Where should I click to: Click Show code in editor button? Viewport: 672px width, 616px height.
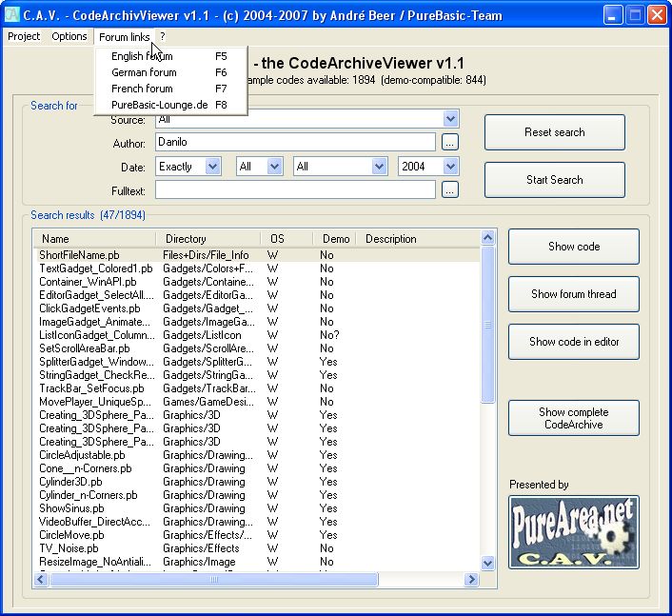573,342
